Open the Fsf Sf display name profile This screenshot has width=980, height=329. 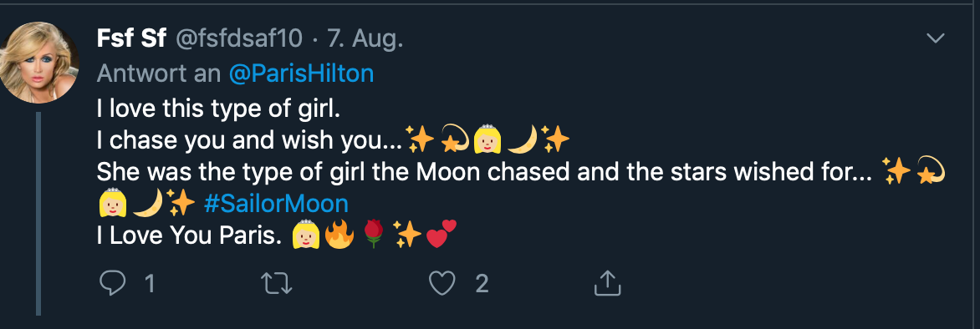tap(131, 38)
